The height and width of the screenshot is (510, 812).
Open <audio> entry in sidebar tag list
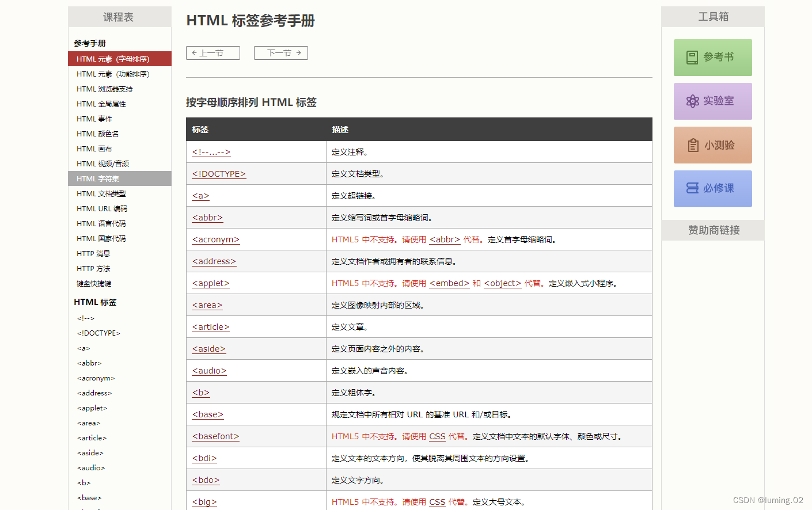point(91,468)
